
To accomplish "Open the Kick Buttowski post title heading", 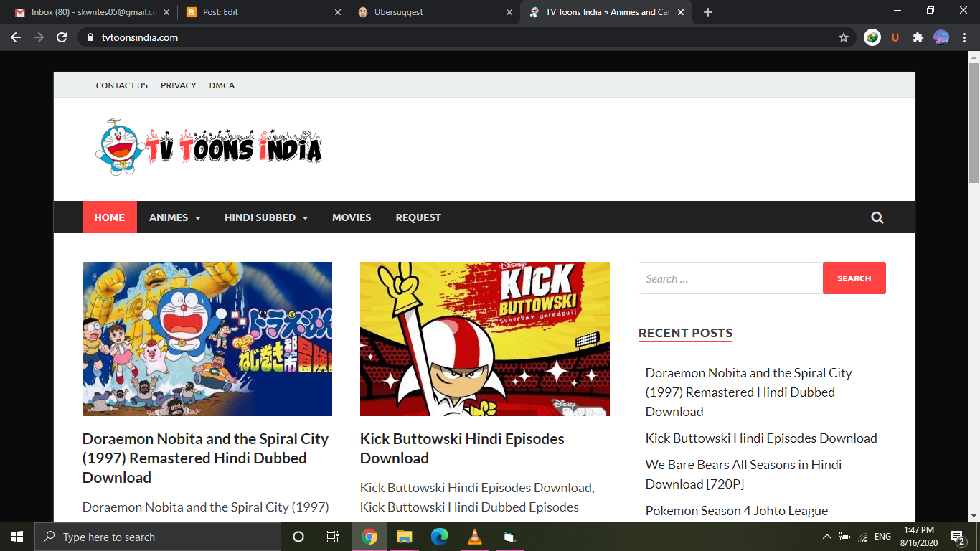I will click(462, 448).
